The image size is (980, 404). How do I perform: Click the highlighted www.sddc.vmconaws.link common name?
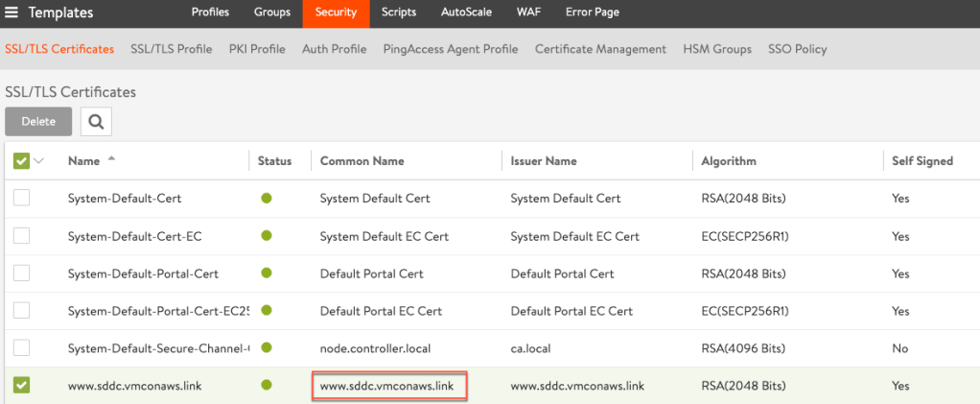(x=387, y=386)
